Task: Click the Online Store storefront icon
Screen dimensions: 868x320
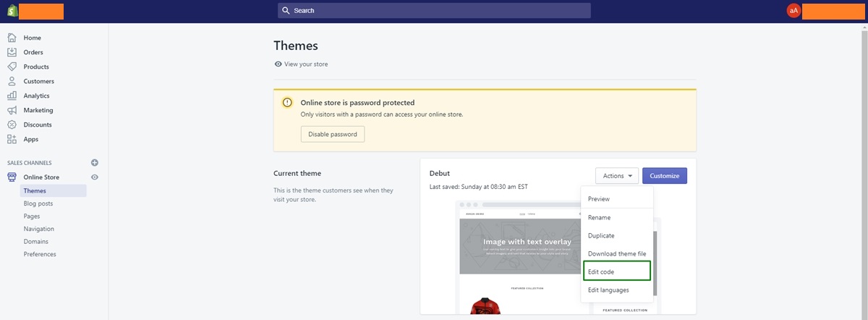Action: coord(12,177)
